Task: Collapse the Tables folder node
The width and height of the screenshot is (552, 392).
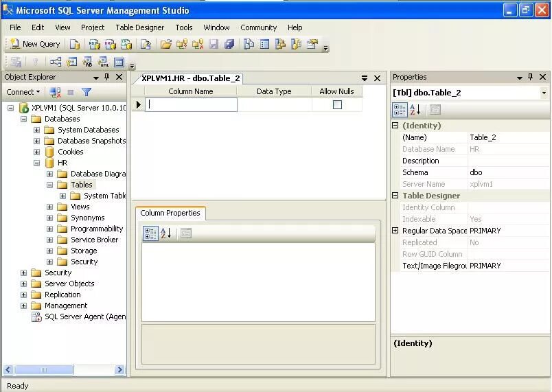Action: pyautogui.click(x=49, y=185)
